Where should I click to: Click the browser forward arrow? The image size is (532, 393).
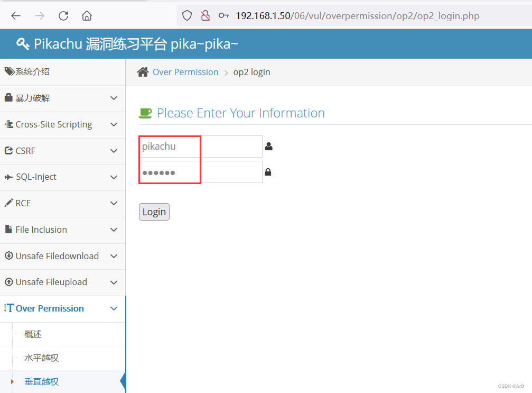click(x=39, y=16)
